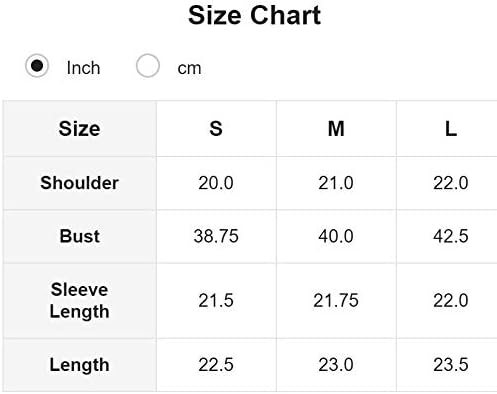Click the Shoulder row label
Viewport: 497px width, 394px height.
click(79, 183)
